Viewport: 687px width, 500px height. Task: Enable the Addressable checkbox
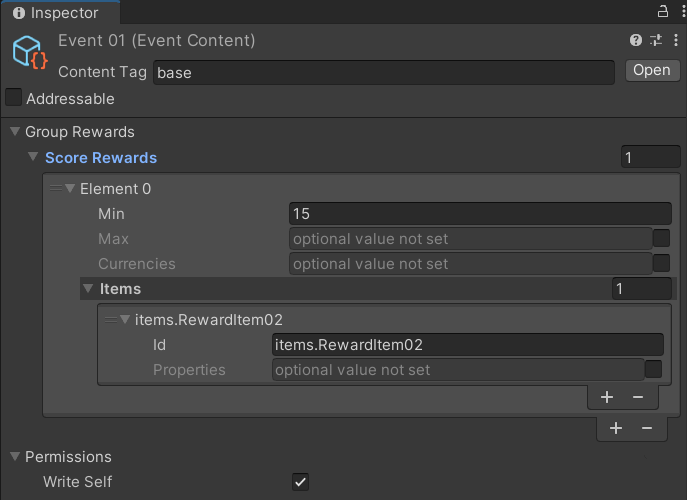[x=14, y=98]
